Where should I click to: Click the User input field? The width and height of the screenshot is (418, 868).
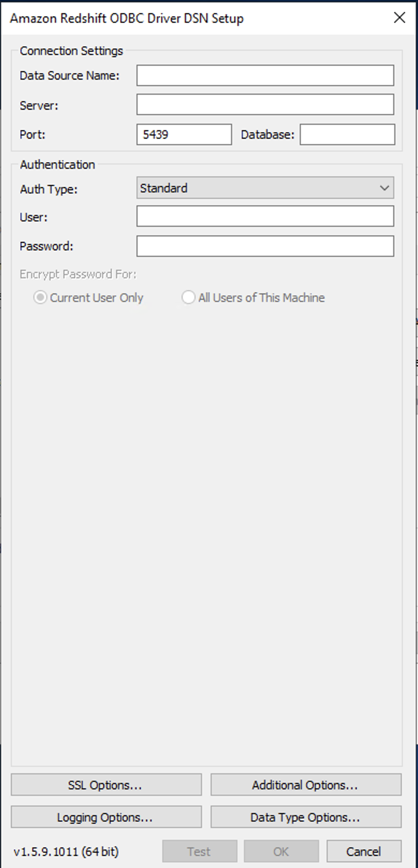click(x=265, y=216)
